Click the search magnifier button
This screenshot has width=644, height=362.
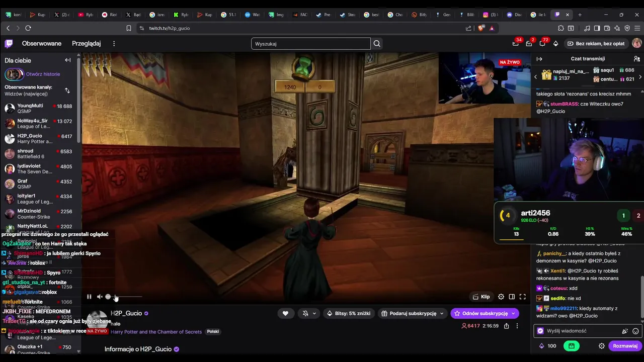pos(377,44)
